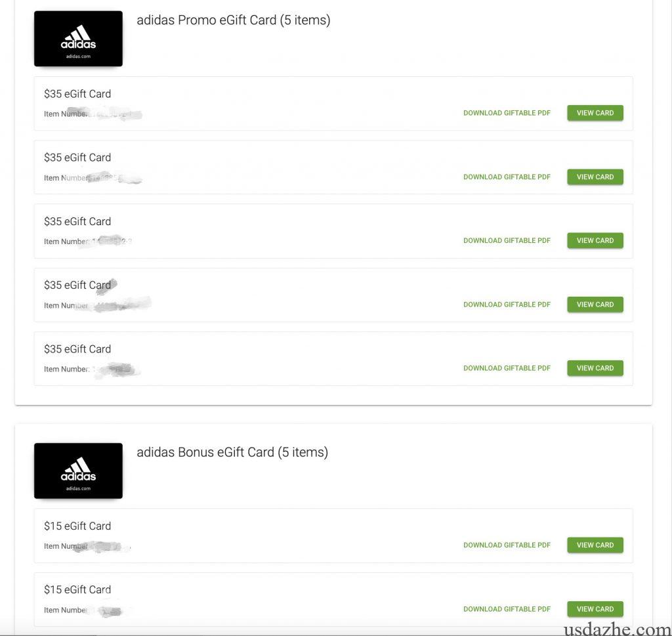Download giftable PDF for fifth $35 card
Image resolution: width=672 pixels, height=636 pixels.
(507, 368)
